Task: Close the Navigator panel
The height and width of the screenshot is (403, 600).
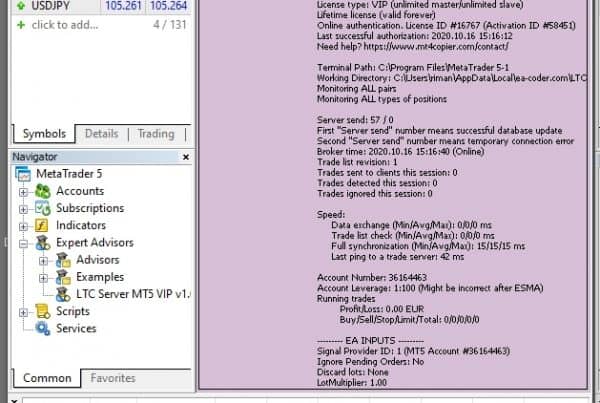Action: 186,157
